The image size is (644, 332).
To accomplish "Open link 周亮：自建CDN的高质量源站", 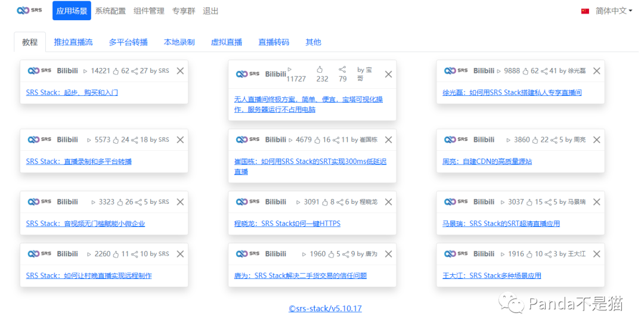I will tap(487, 162).
